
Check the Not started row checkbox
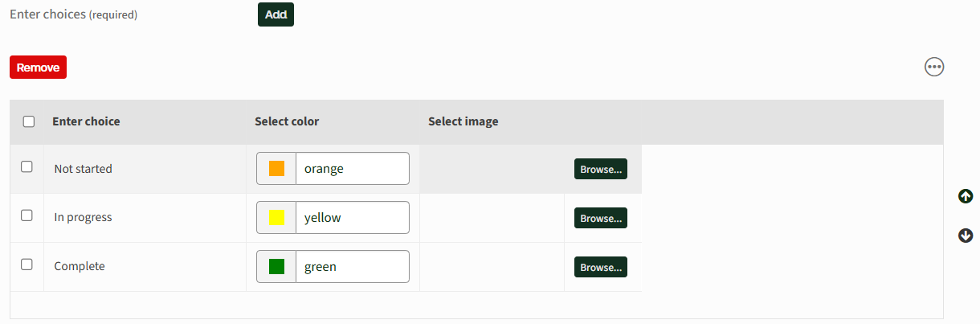pyautogui.click(x=27, y=166)
